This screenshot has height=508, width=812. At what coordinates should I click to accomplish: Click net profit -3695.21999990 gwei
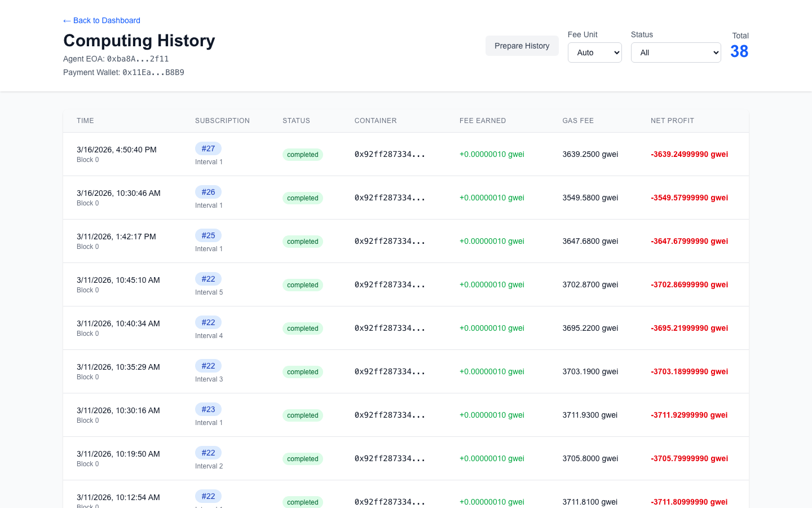tap(689, 328)
